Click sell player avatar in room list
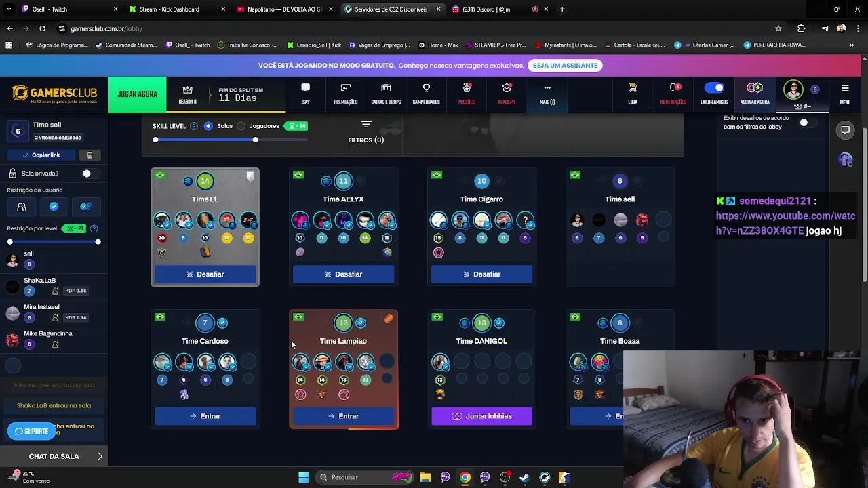The height and width of the screenshot is (488, 868). pyautogui.click(x=13, y=259)
